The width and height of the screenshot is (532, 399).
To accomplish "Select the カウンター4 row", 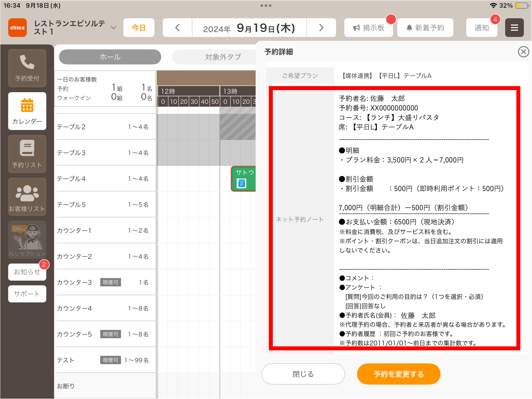I will coord(106,308).
